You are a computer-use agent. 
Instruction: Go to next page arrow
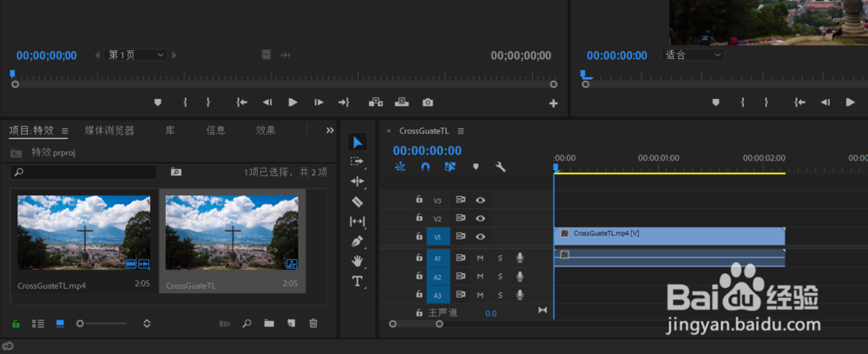(174, 56)
